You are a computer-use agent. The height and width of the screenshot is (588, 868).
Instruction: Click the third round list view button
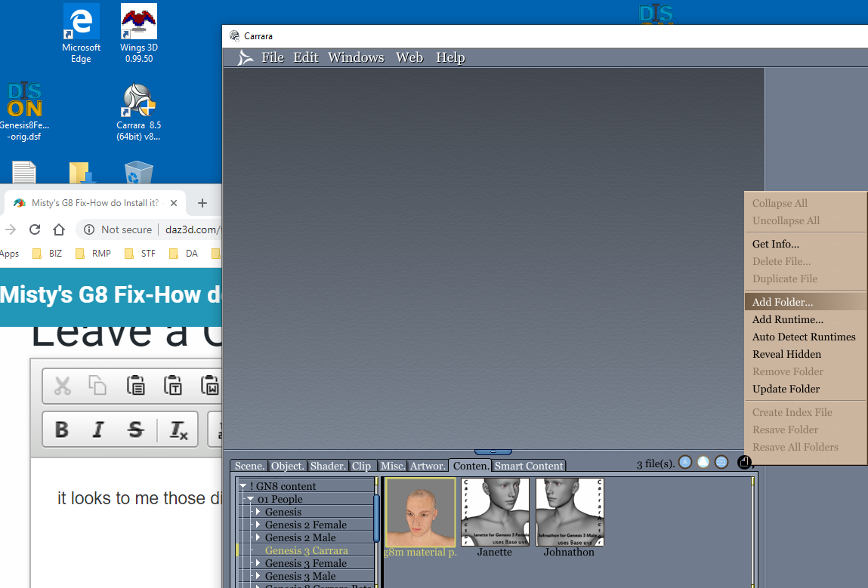(721, 462)
